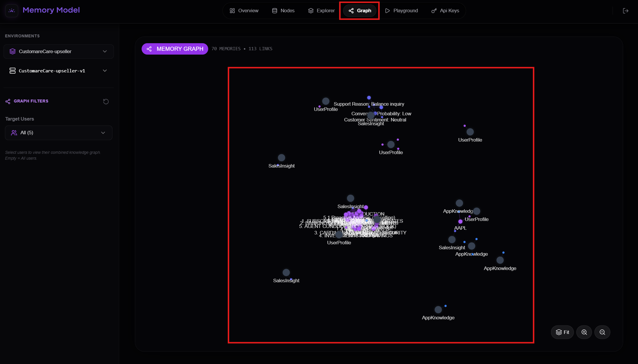The image size is (638, 364).
Task: Open the Nodes tab
Action: [283, 11]
